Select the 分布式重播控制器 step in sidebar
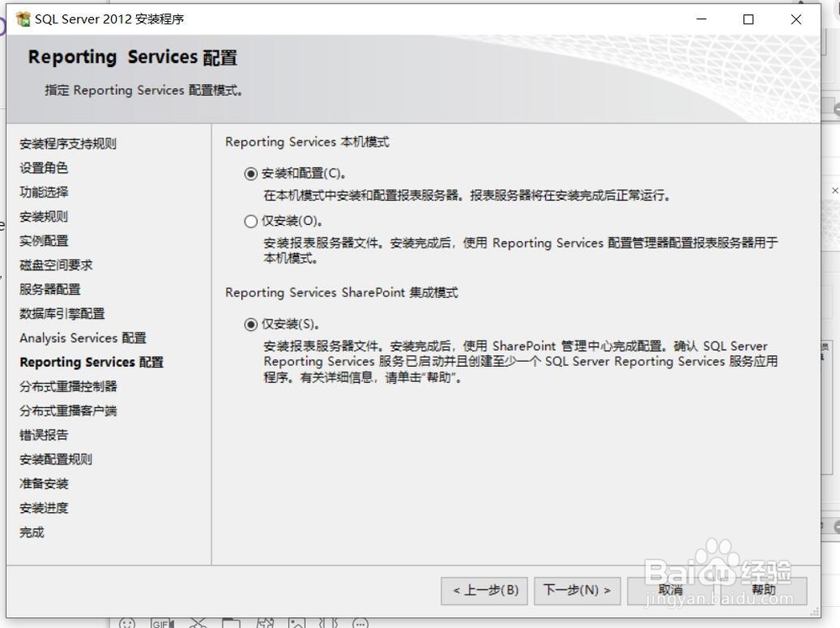 (x=68, y=386)
